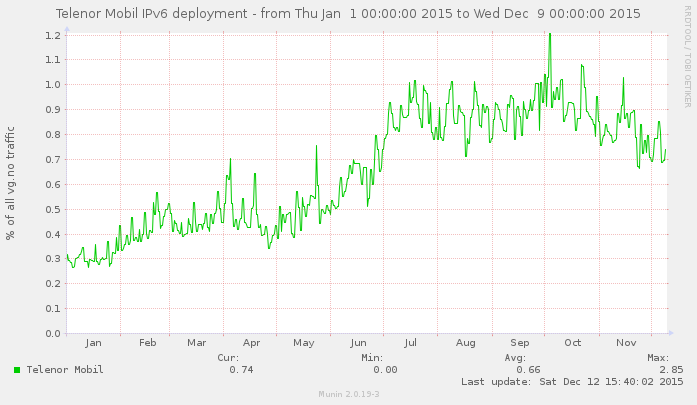Click the y-axis title % of all vg.no traffic
697x405 pixels.
10,183
